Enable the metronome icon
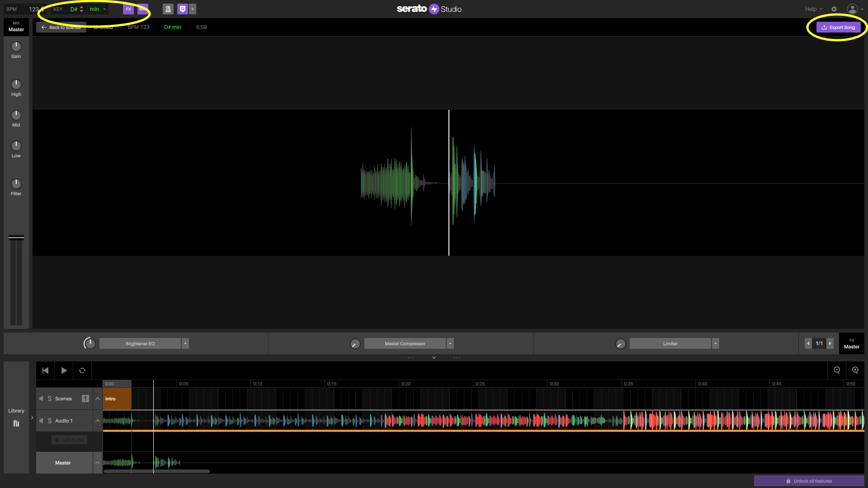Viewport: 868px width, 488px height. 168,9
